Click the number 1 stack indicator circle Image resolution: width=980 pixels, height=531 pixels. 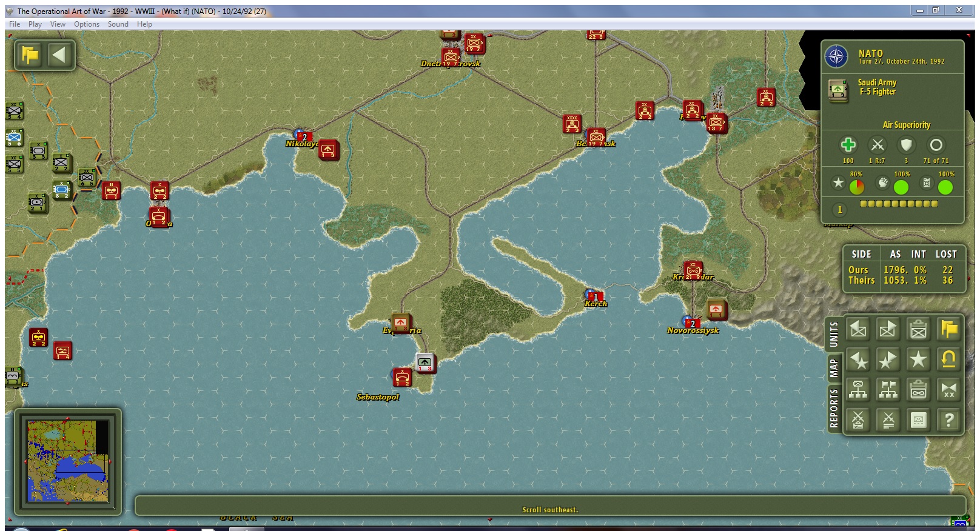click(839, 210)
